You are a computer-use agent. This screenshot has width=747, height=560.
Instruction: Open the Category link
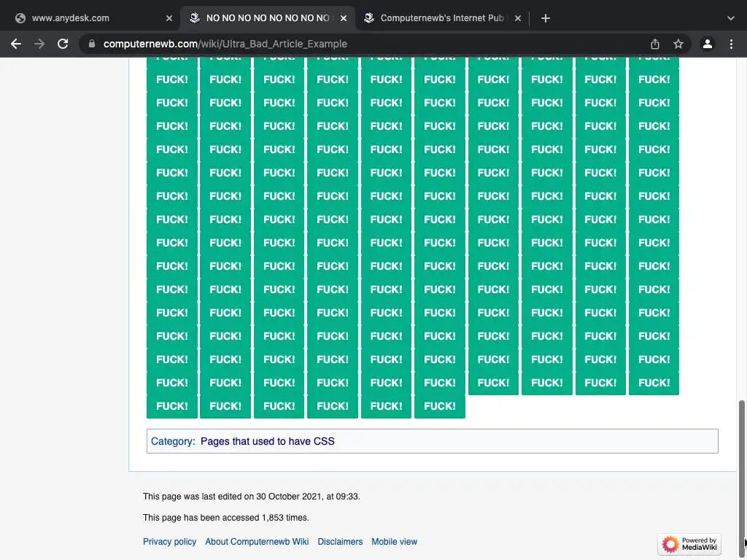pyautogui.click(x=171, y=441)
